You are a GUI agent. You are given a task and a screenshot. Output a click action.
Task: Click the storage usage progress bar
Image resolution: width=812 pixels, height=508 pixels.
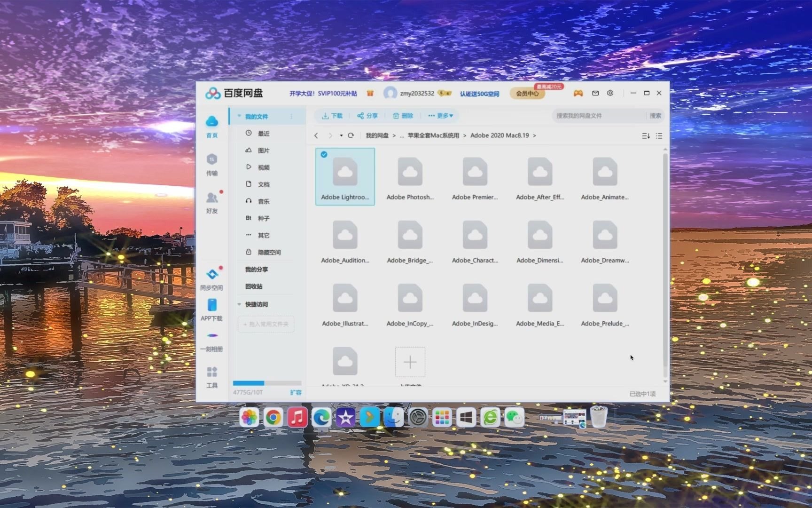click(267, 383)
